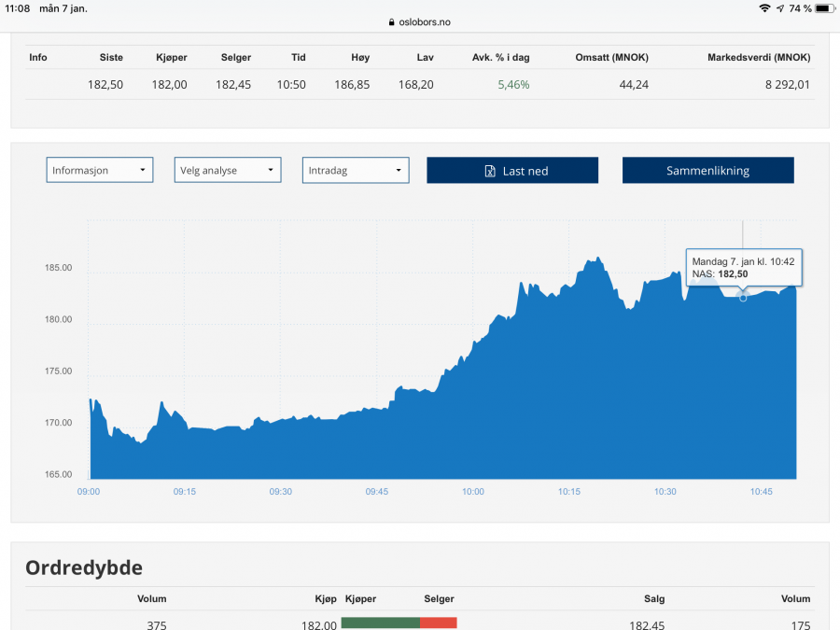
Task: Download data with Last ned button
Action: point(512,171)
